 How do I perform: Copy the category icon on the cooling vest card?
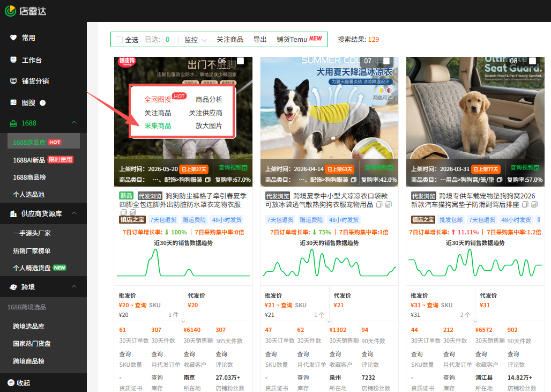coord(354,180)
